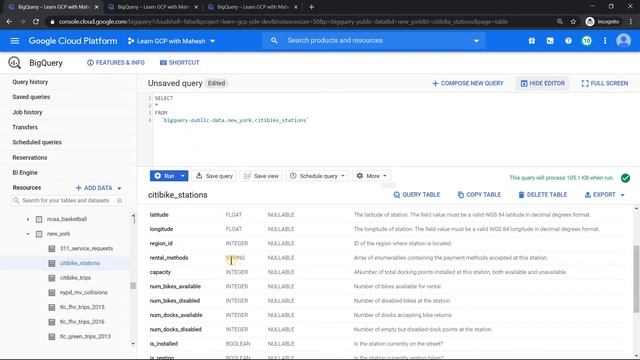640x360 pixels.
Task: Click the BigQuery logo icon
Action: [x=14, y=62]
